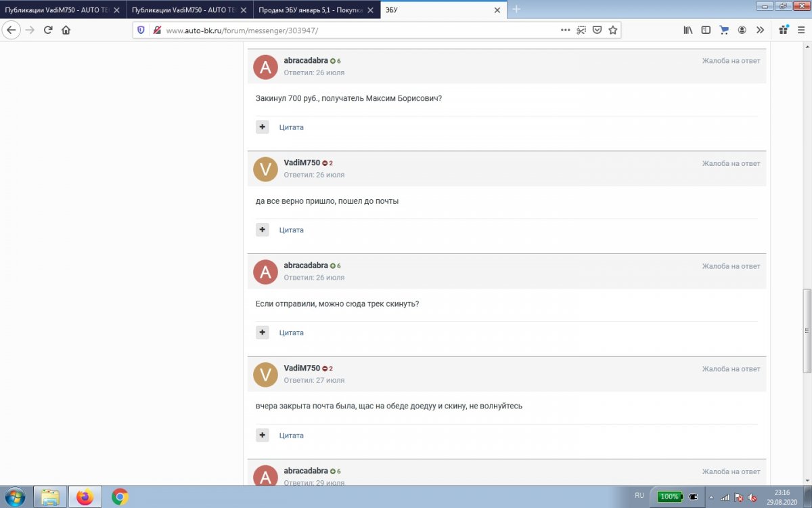812x508 pixels.
Task: Bookmark this page with the star icon
Action: pyautogui.click(x=612, y=30)
